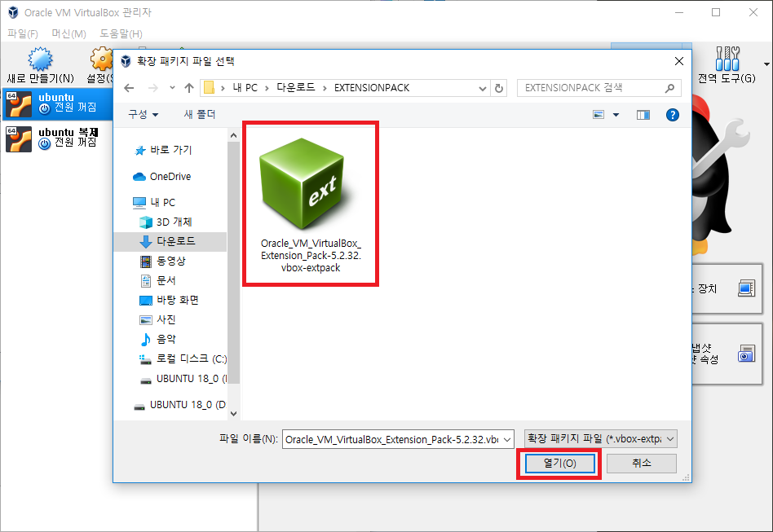Click the 파일 이름 input field

[x=392, y=439]
